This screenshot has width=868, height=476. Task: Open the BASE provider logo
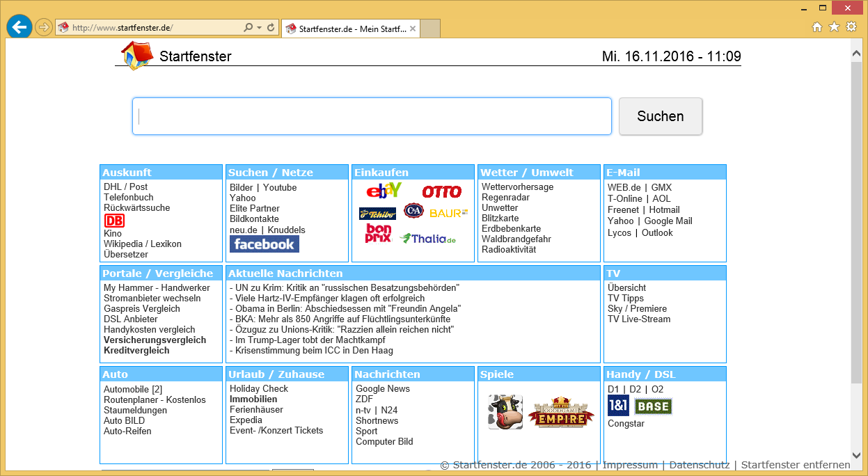point(653,406)
